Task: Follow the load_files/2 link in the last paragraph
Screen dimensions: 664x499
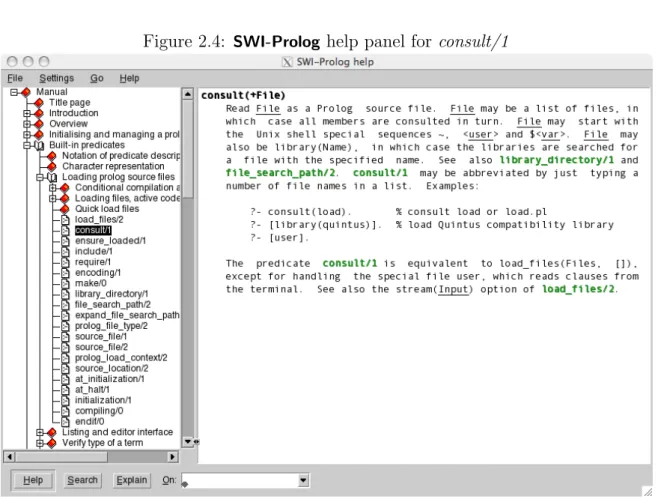Action: pyautogui.click(x=578, y=289)
